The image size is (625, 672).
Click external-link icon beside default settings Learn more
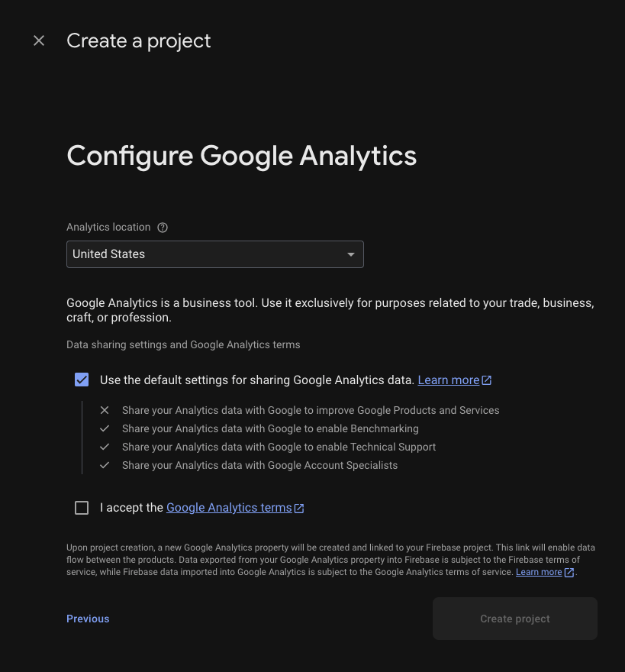pyautogui.click(x=487, y=380)
